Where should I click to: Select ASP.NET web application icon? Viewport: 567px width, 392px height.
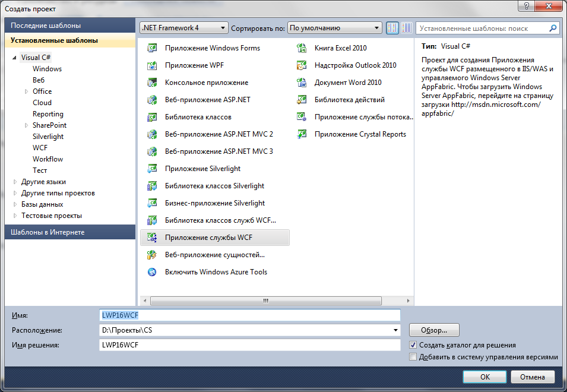pos(152,100)
